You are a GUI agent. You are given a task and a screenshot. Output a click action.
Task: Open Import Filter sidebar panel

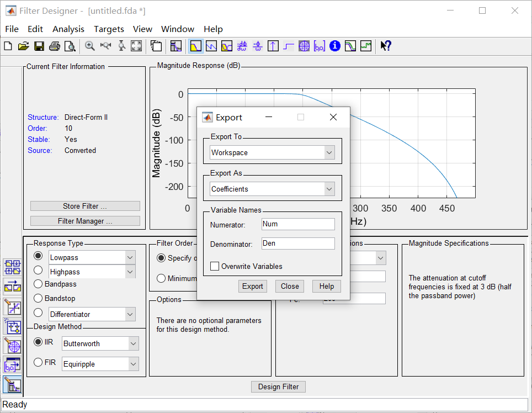click(x=13, y=365)
